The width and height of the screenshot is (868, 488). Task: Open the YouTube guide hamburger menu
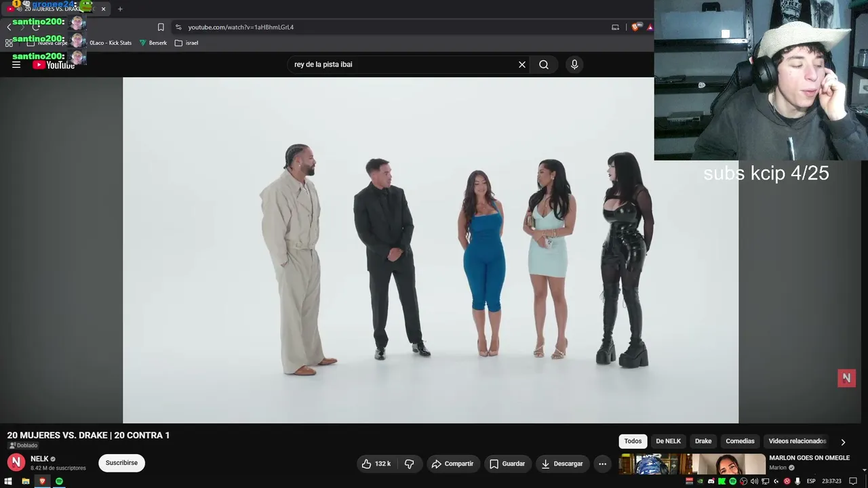click(x=16, y=64)
